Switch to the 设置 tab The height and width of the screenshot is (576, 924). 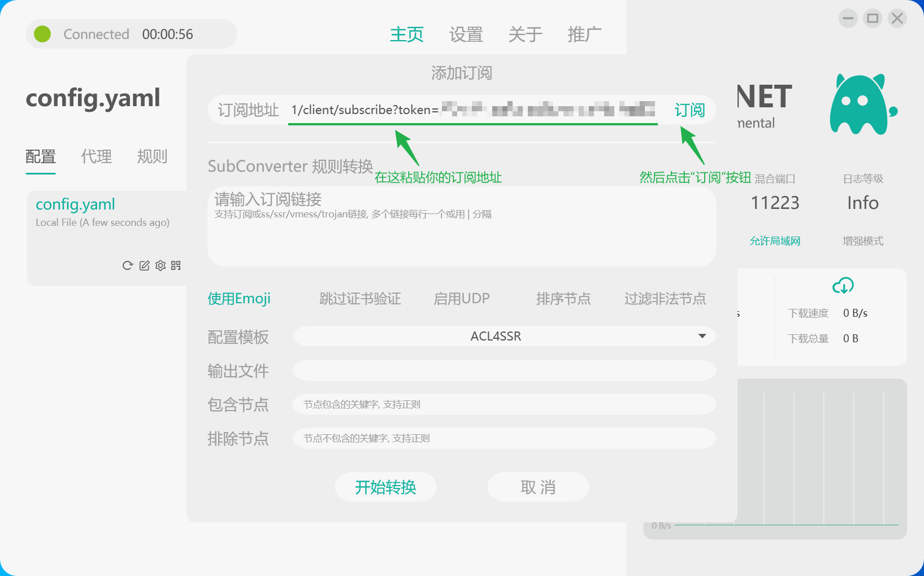pyautogui.click(x=466, y=34)
